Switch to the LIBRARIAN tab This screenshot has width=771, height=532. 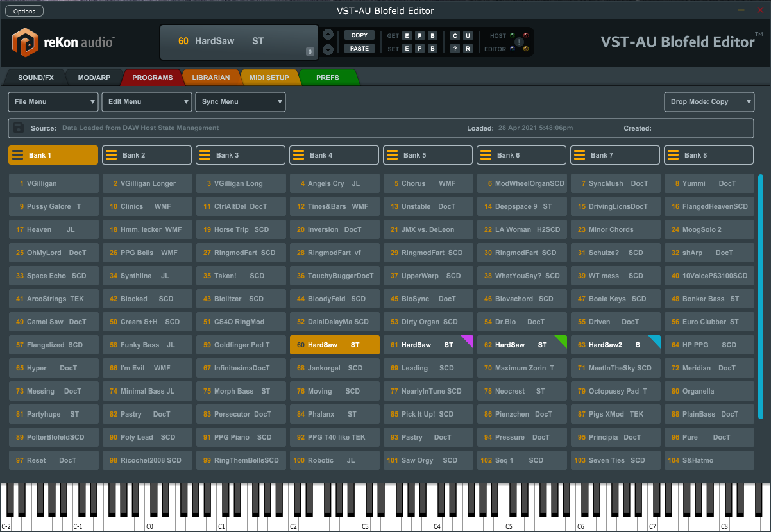tap(211, 78)
